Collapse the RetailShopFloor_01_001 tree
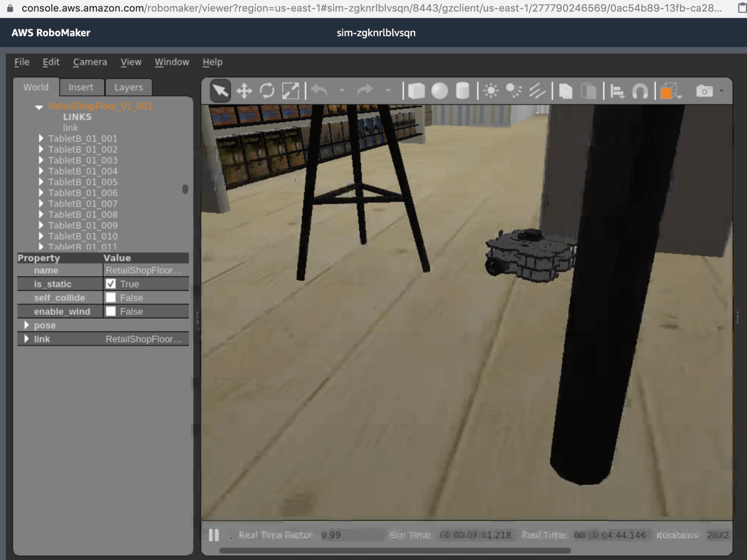This screenshot has width=747, height=560. pos(39,107)
